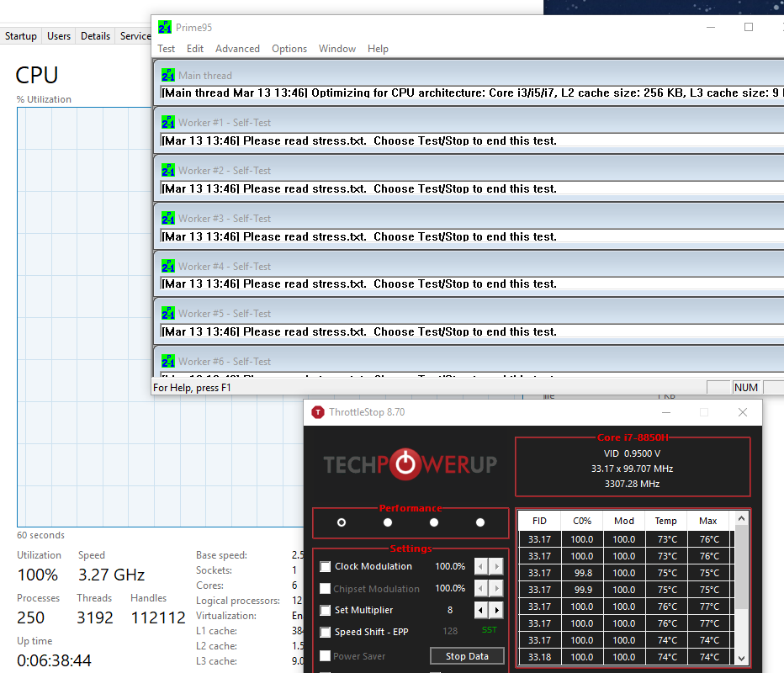Click the Up time value 0:06:38:44
This screenshot has width=784, height=673.
pos(54,660)
